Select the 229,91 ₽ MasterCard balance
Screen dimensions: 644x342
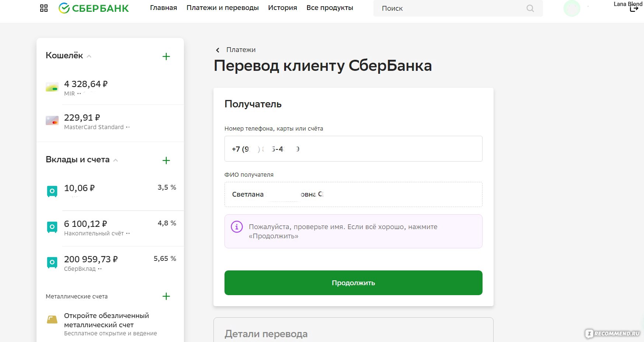(x=82, y=118)
